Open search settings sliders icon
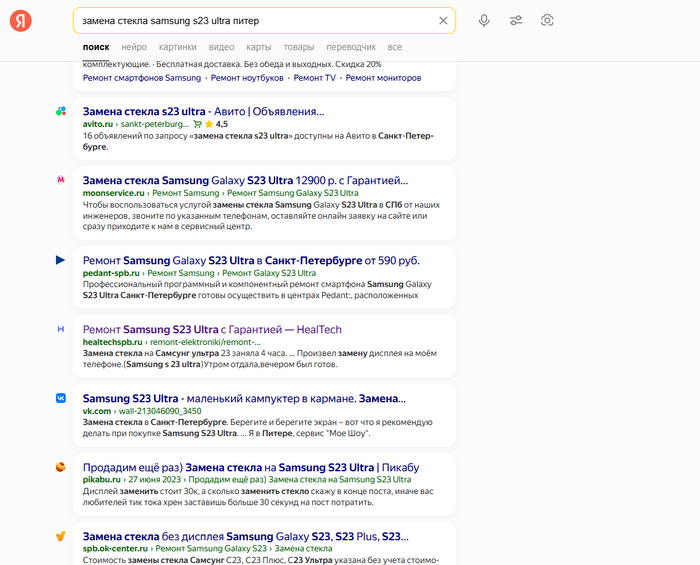This screenshot has height=565, width=700. 516,21
